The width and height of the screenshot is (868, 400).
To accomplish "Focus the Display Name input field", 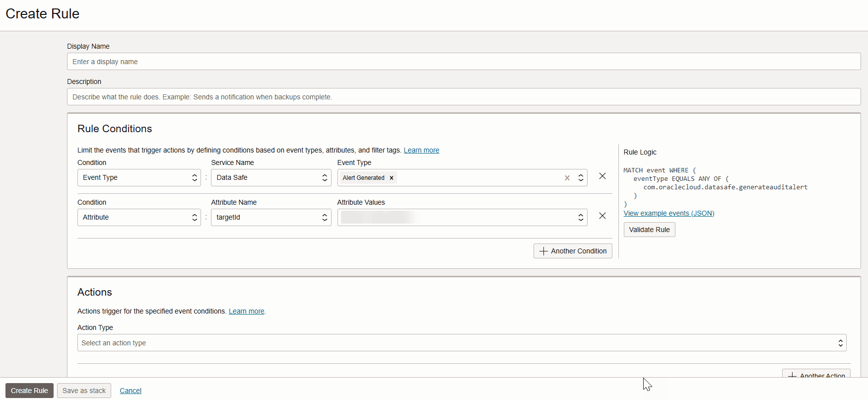I will point(464,62).
